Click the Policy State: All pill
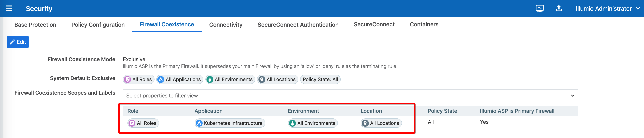Image resolution: width=644 pixels, height=138 pixels. pos(320,79)
